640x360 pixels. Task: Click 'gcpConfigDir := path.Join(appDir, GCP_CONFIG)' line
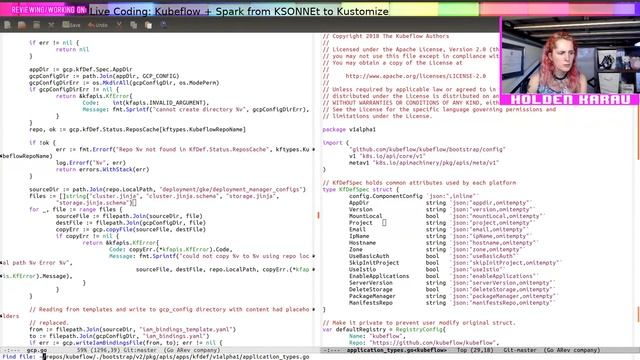tap(104, 76)
